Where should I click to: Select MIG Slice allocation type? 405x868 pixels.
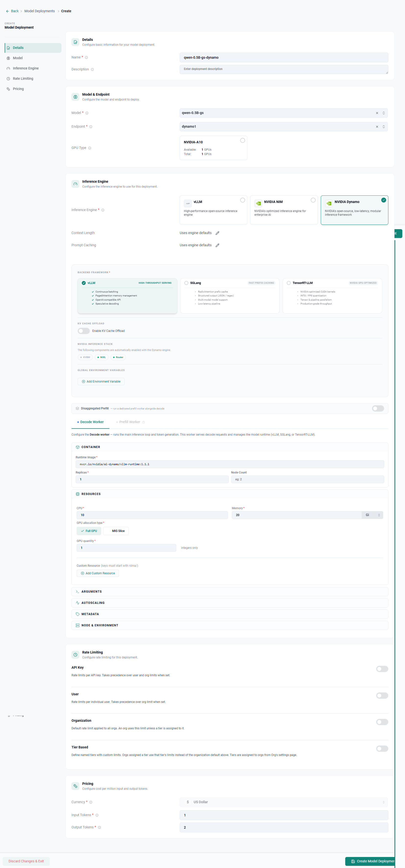[116, 531]
